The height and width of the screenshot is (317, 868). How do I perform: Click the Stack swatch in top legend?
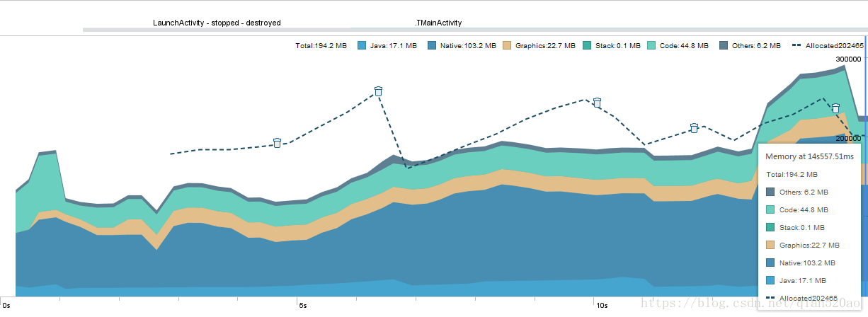point(587,45)
